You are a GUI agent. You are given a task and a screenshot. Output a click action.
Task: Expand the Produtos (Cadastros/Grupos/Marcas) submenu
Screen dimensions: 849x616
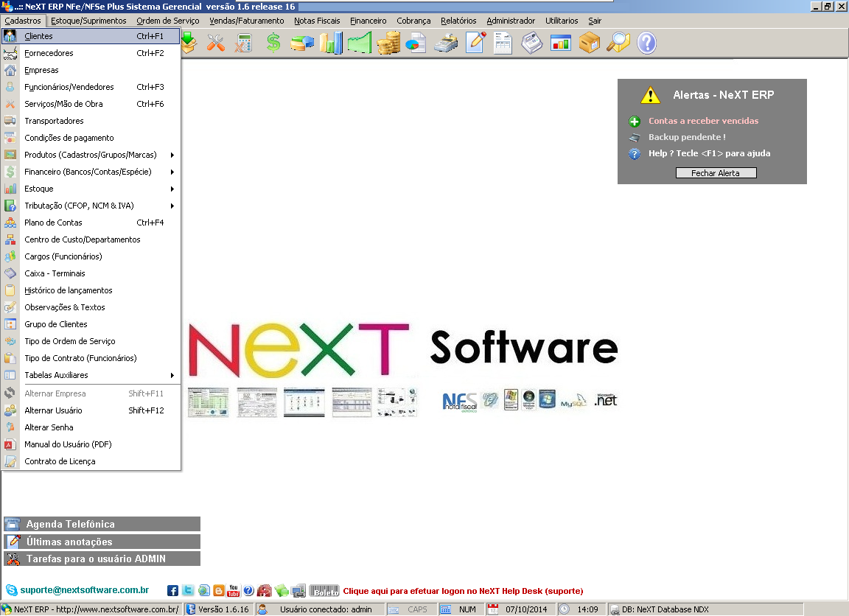coord(88,155)
